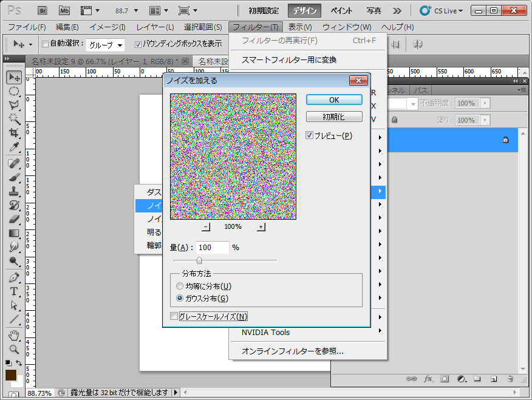Zoom in preview with the plus button

tap(261, 227)
